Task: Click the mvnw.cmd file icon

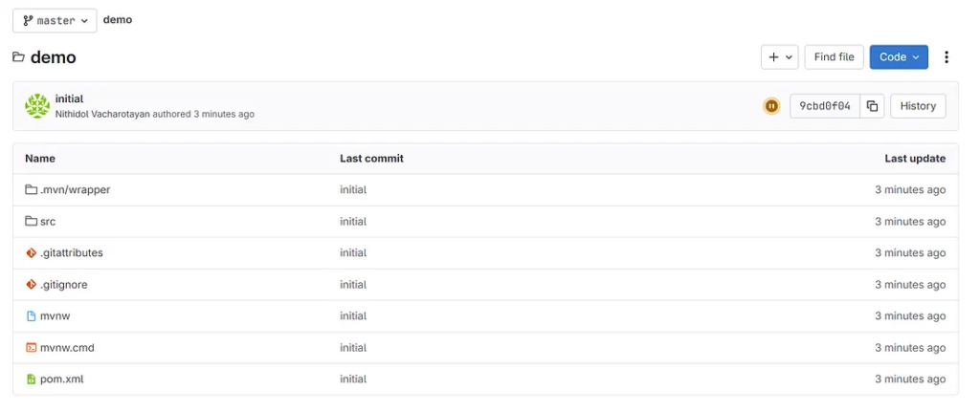Action: (32, 348)
